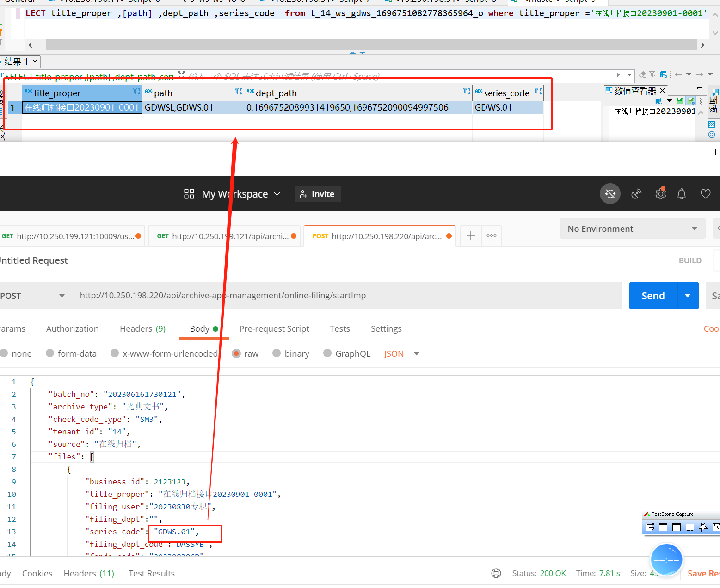Viewport: 720px width, 588px height.
Task: Switch to Authorization tab
Action: tap(73, 328)
